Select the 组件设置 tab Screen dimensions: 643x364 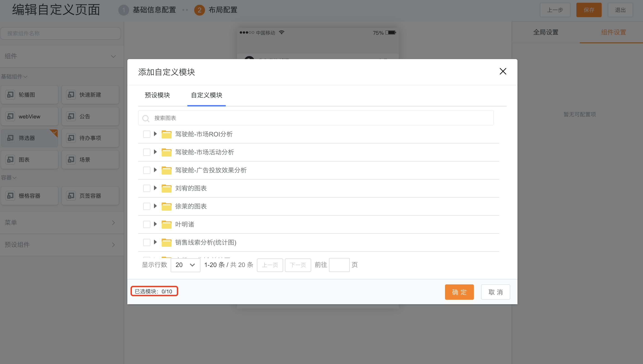pyautogui.click(x=613, y=32)
